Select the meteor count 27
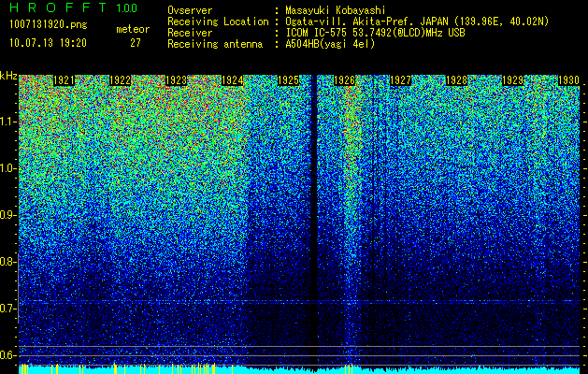Viewport: 588px width, 374px height. click(x=136, y=43)
